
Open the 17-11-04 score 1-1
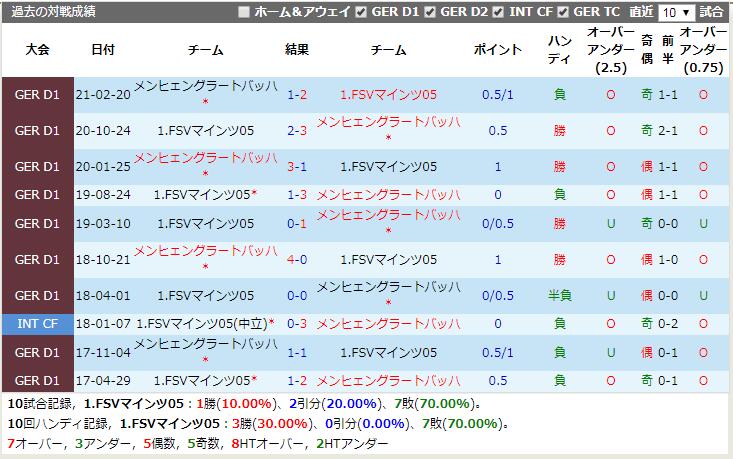coord(297,353)
